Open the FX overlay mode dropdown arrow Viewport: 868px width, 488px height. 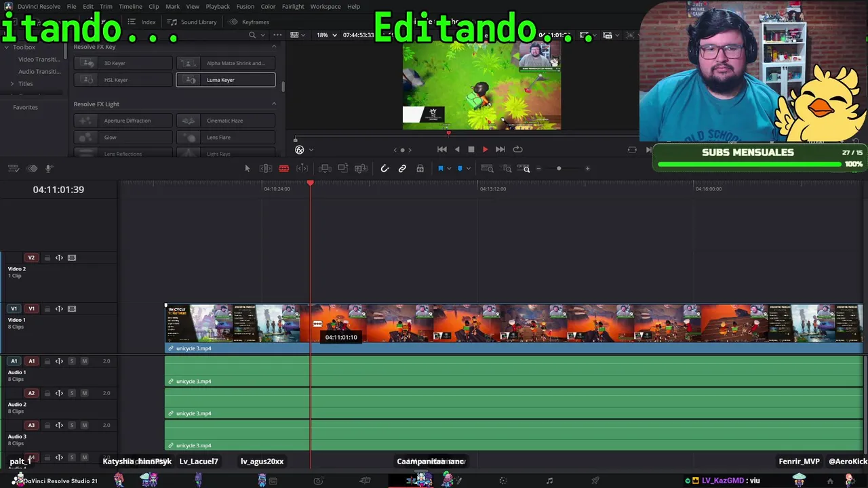311,150
